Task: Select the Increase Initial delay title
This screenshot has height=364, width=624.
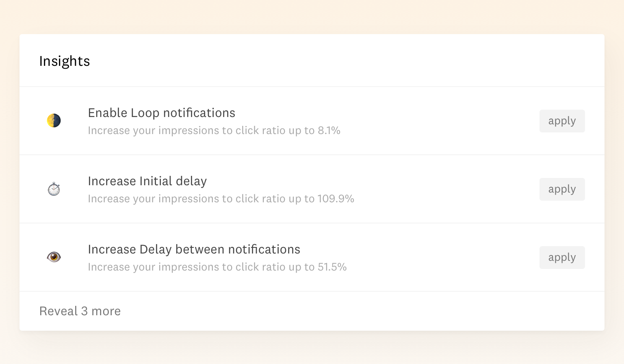Action: (147, 181)
